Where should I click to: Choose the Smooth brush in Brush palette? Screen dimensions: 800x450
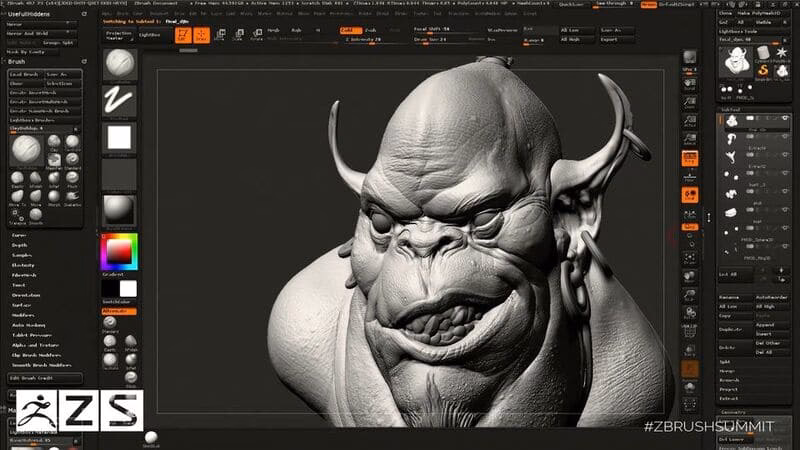pos(35,216)
